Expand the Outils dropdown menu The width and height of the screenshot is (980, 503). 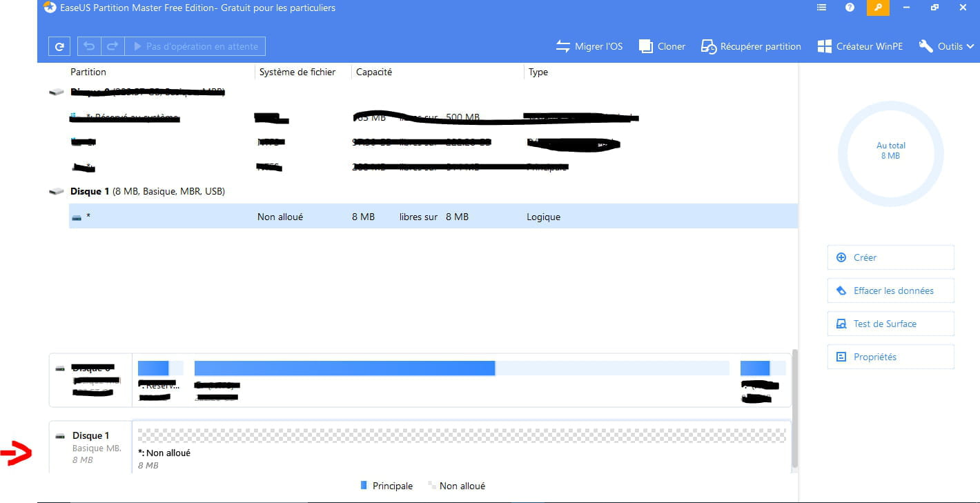[x=946, y=46]
